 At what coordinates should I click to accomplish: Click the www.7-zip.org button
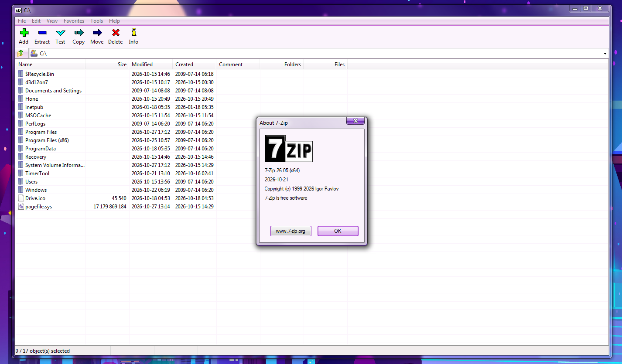(290, 231)
